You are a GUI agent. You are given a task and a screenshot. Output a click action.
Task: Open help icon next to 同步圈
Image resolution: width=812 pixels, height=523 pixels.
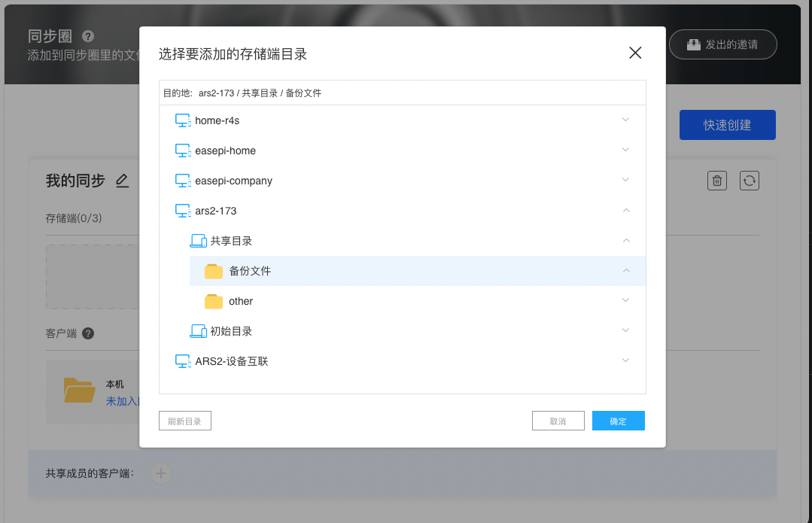[x=88, y=36]
